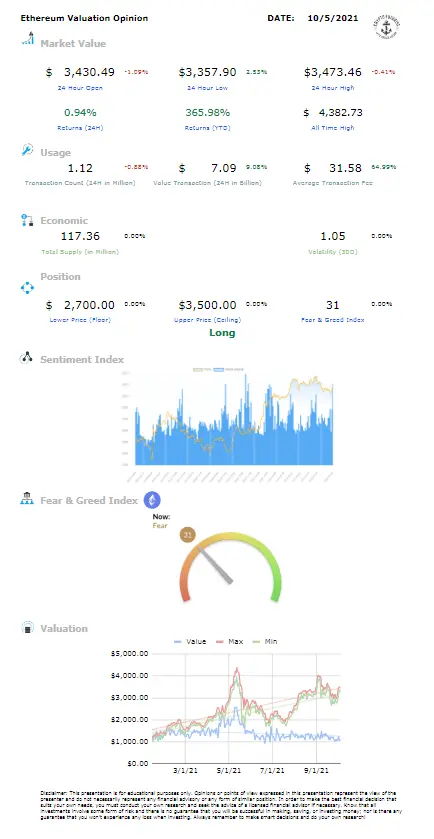434x839 pixels.
Task: Click the All Time High label
Action: (x=333, y=128)
